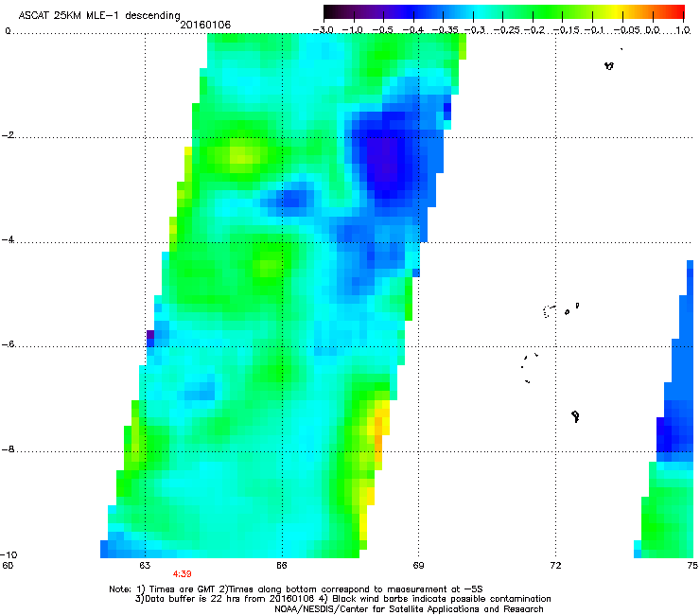Click the latitude axis label -6

(8, 344)
